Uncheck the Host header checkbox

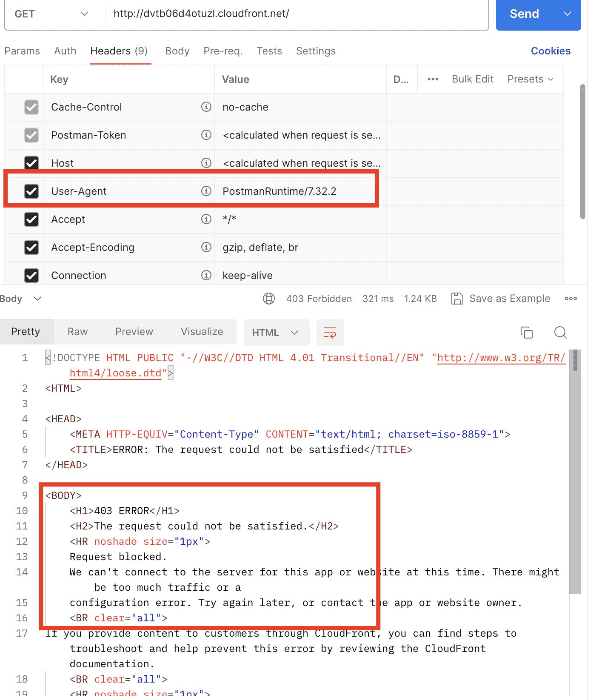31,163
